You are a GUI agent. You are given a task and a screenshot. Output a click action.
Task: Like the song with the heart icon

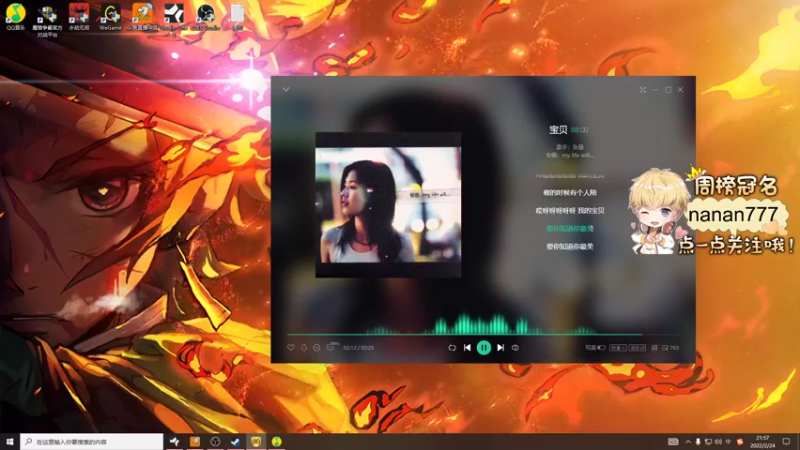click(291, 347)
